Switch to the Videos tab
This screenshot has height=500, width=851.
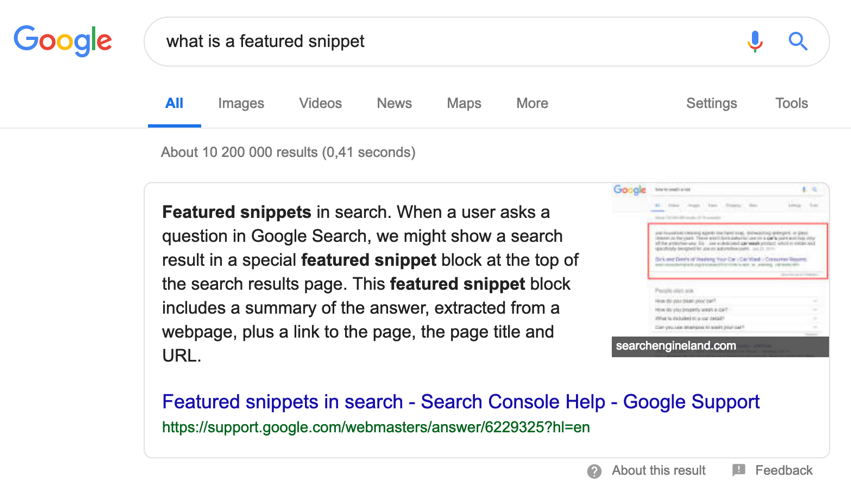pos(320,103)
